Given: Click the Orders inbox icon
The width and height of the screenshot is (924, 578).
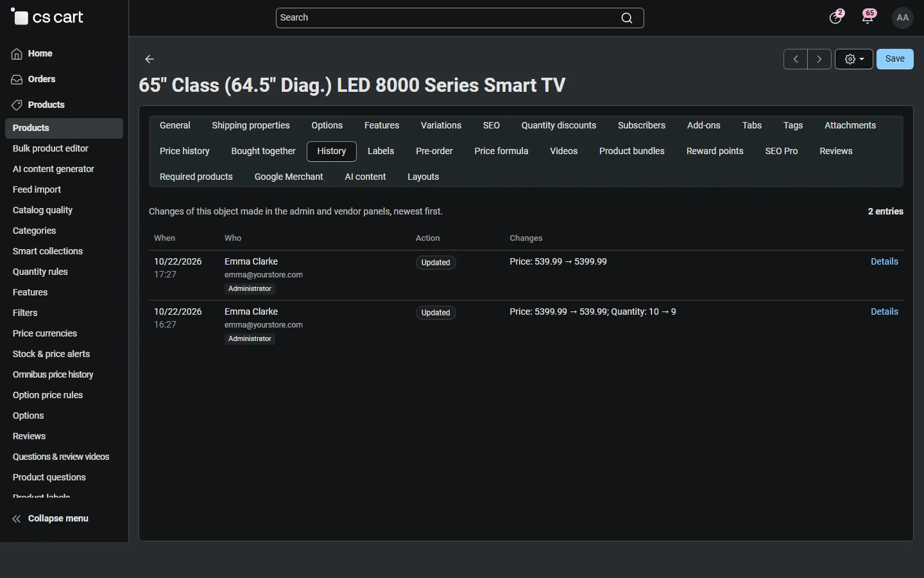Looking at the screenshot, I should tap(17, 80).
